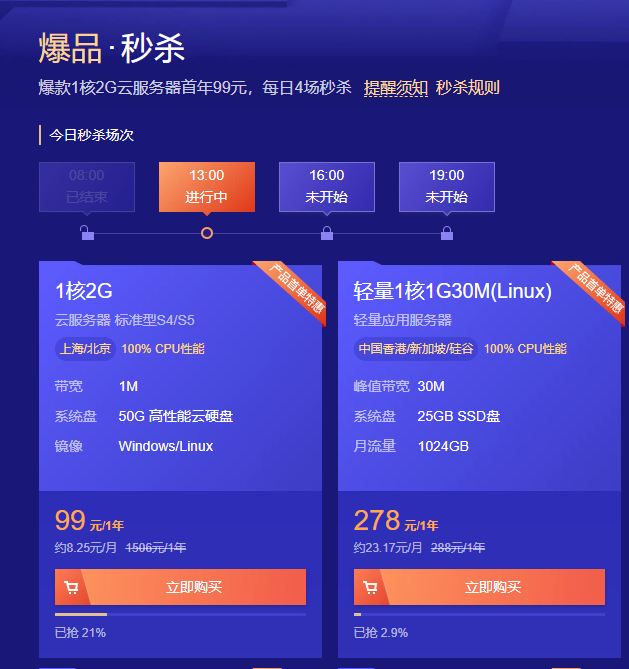Click the orange circle marker under 13:00
629x669 pixels.
[x=207, y=233]
